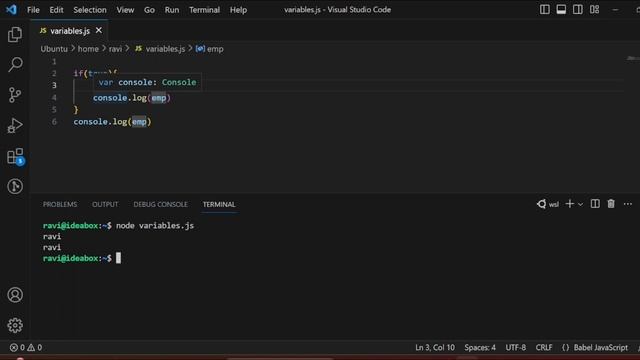The width and height of the screenshot is (640, 360).
Task: Click Ln 3, Col 10 status entry
Action: [x=435, y=347]
